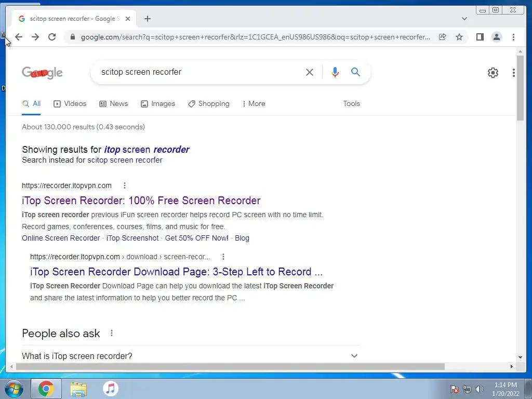Open volume control in system tray
Screen dimensions: 532x399
point(479,389)
